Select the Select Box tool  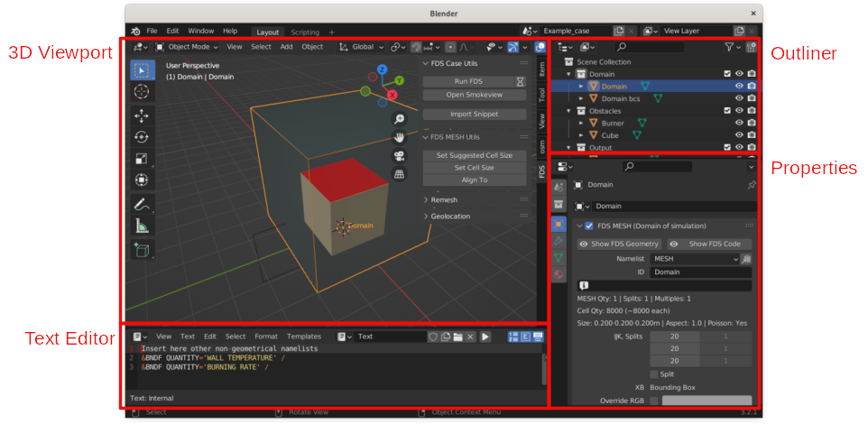point(143,70)
